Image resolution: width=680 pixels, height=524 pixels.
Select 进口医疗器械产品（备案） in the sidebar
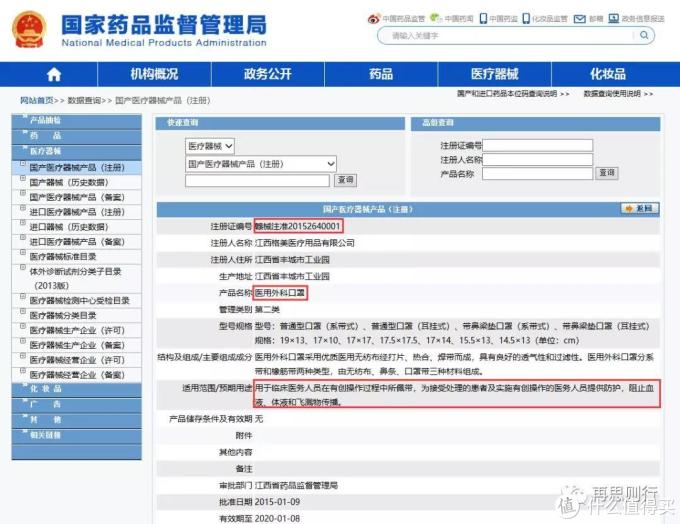pos(77,241)
